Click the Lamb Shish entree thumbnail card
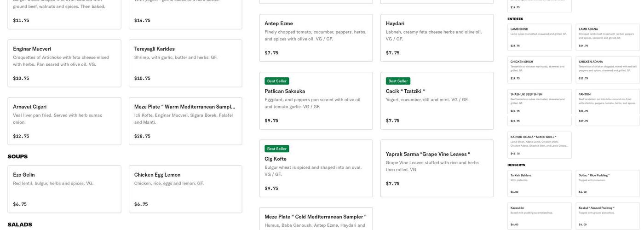 tap(540, 37)
